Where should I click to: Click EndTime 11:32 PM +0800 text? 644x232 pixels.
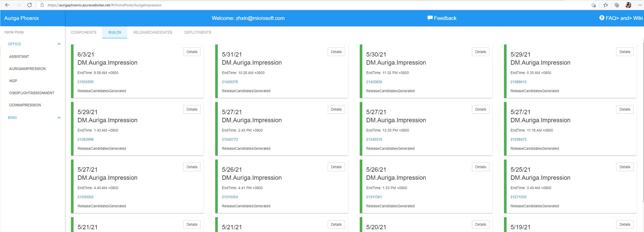click(387, 73)
